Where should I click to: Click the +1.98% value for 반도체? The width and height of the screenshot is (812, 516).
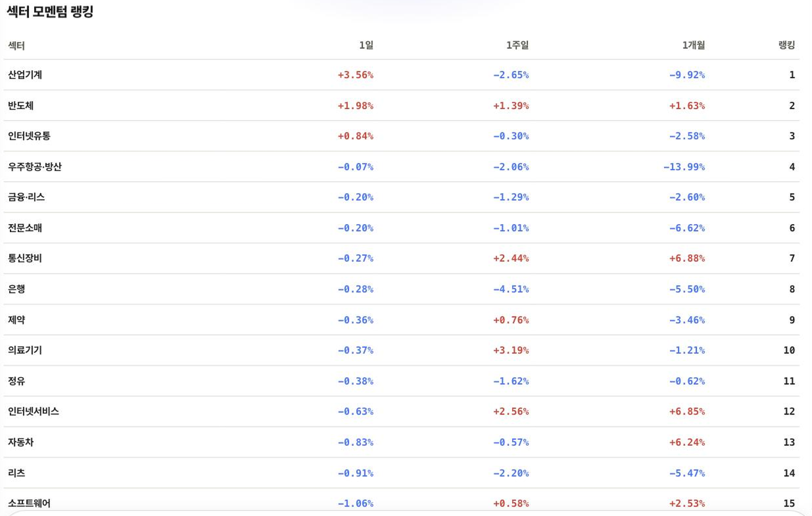[356, 106]
